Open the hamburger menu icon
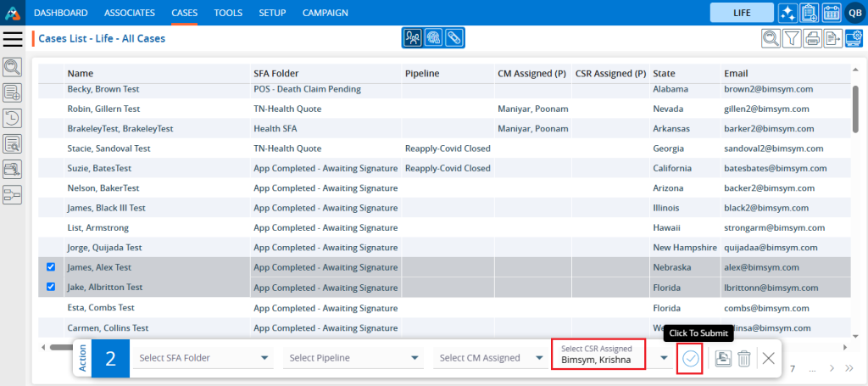The width and height of the screenshot is (868, 386). 13,39
